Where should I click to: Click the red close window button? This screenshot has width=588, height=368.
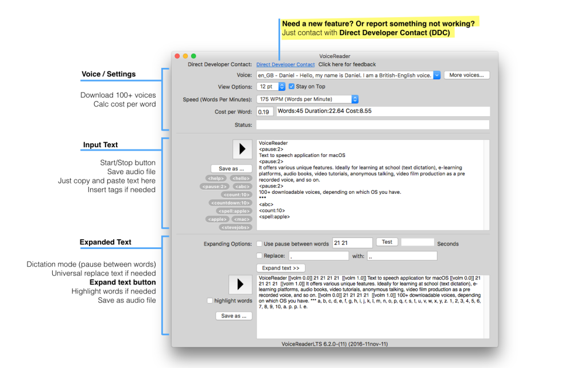click(x=177, y=56)
